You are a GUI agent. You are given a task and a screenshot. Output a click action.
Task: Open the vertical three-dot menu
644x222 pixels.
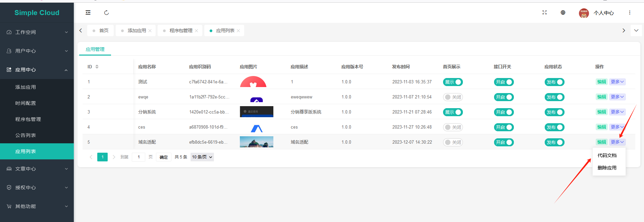(630, 13)
